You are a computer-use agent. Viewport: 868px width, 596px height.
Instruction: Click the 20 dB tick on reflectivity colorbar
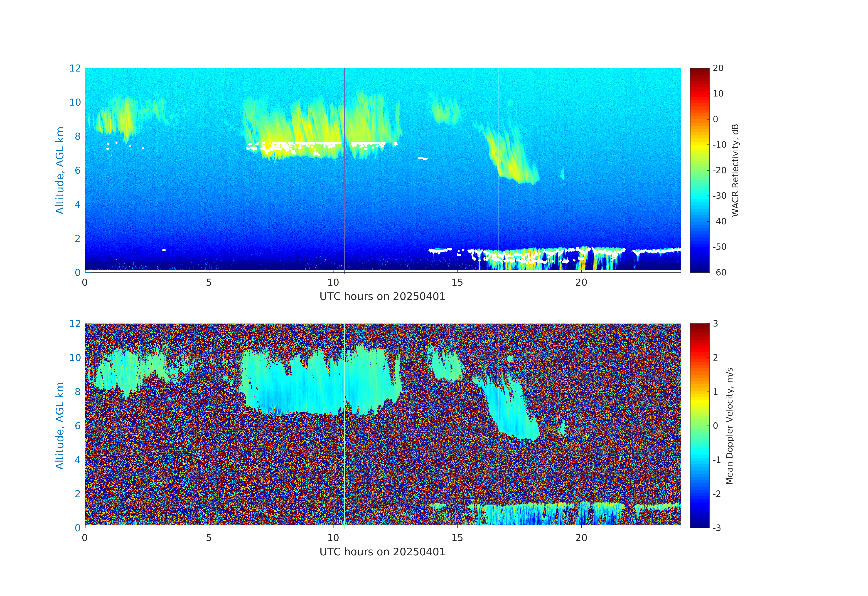tap(718, 68)
